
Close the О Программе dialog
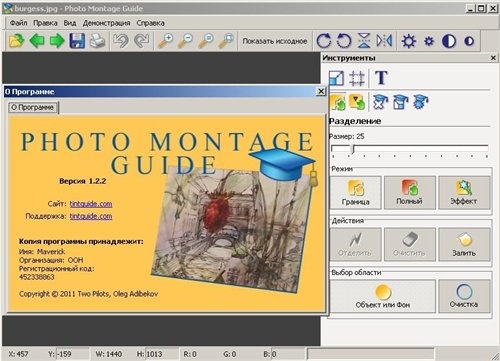321,91
